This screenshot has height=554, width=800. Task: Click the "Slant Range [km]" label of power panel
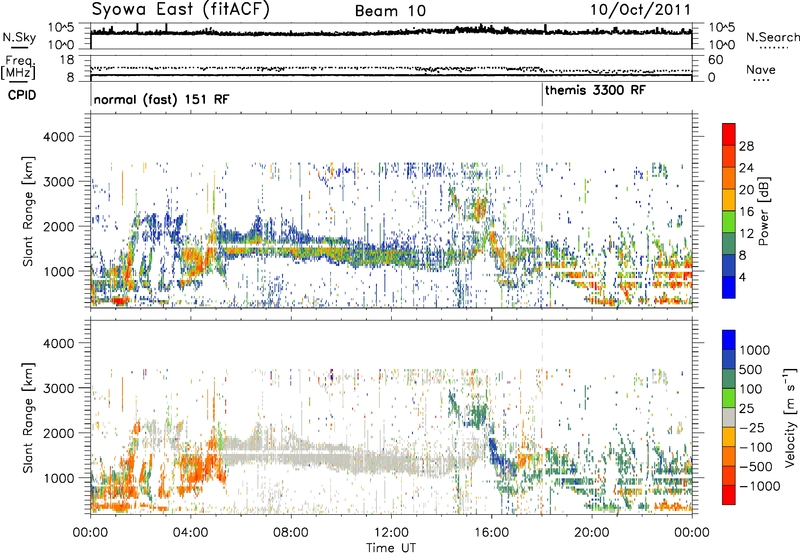(x=28, y=211)
